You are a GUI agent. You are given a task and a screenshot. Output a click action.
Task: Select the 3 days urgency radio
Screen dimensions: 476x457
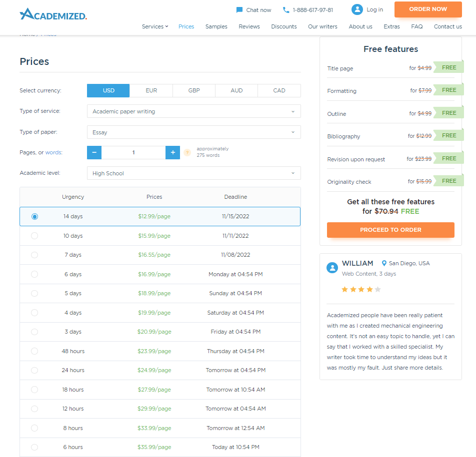pyautogui.click(x=34, y=332)
